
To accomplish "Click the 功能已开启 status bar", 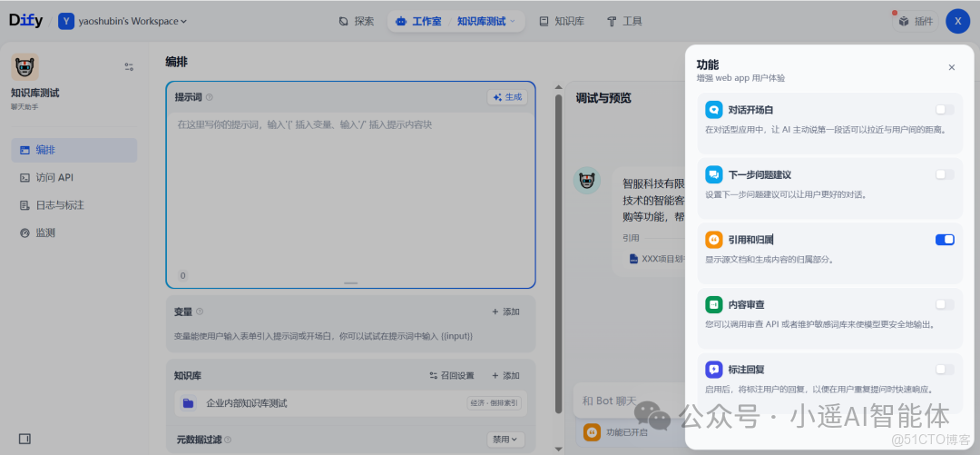I will coord(632,432).
